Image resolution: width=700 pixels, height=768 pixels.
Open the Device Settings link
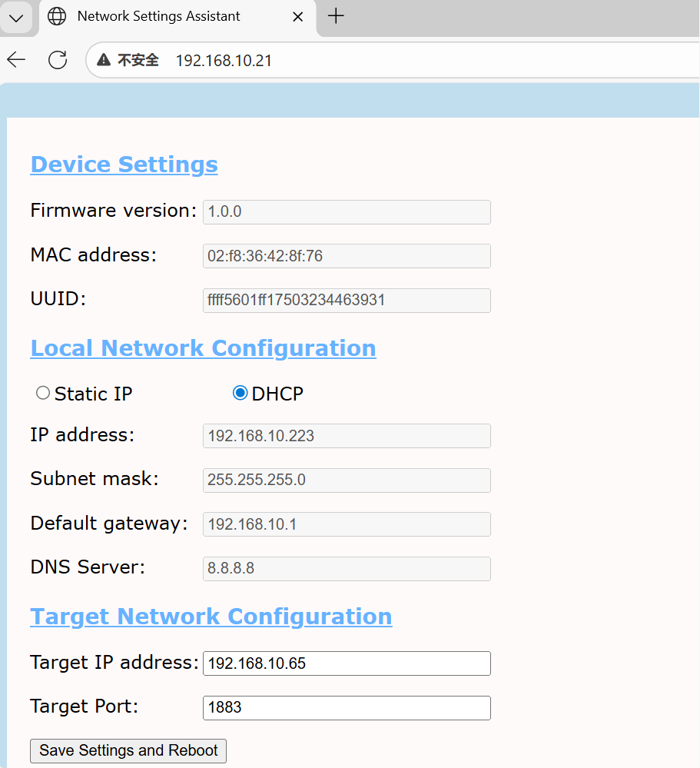(x=124, y=164)
